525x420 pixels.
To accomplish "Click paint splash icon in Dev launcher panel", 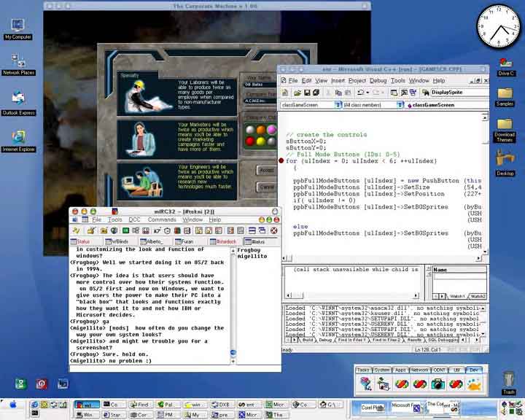I will 475,384.
